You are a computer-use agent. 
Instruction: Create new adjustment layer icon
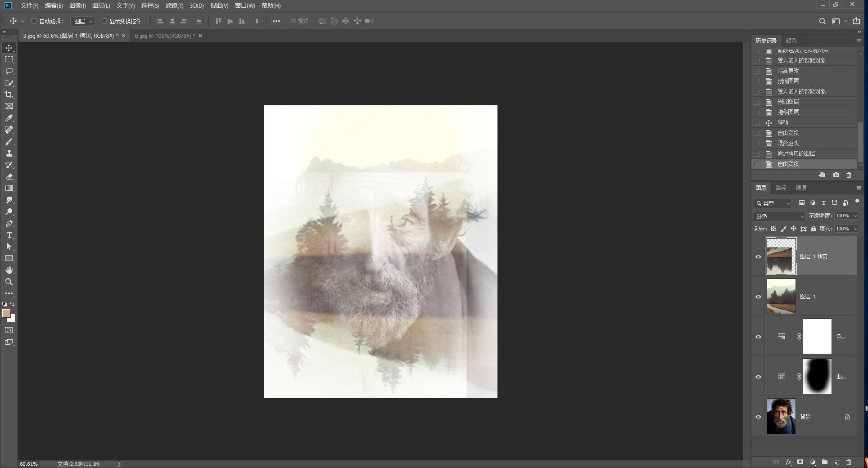click(x=813, y=462)
